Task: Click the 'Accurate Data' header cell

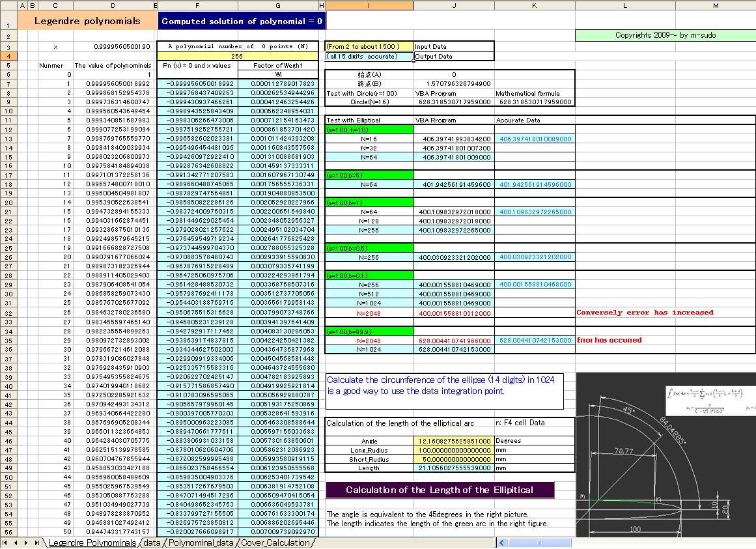Action: (534, 120)
